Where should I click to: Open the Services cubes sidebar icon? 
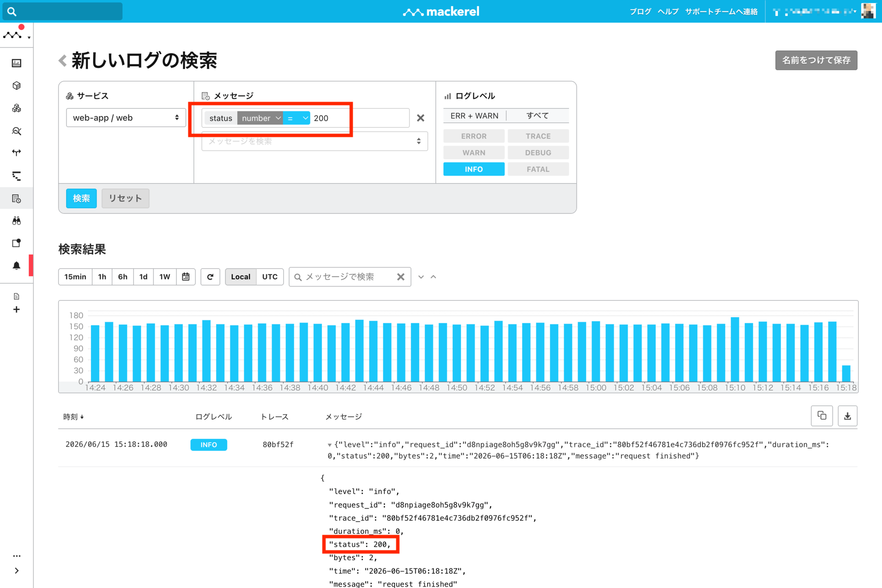click(x=16, y=108)
